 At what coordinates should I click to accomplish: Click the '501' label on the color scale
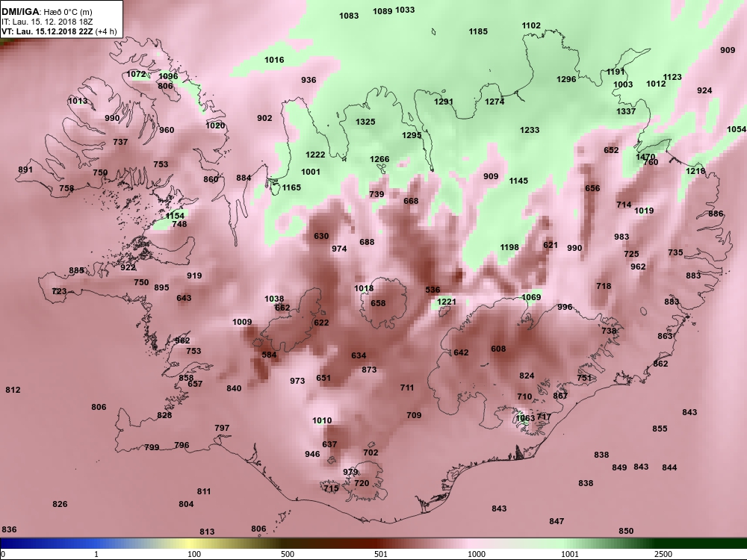tap(381, 554)
